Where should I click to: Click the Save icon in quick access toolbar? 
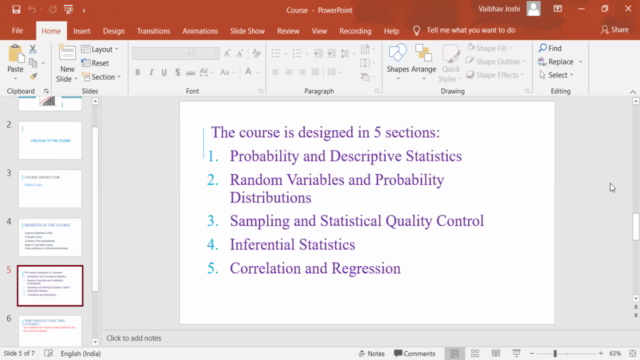click(x=16, y=9)
